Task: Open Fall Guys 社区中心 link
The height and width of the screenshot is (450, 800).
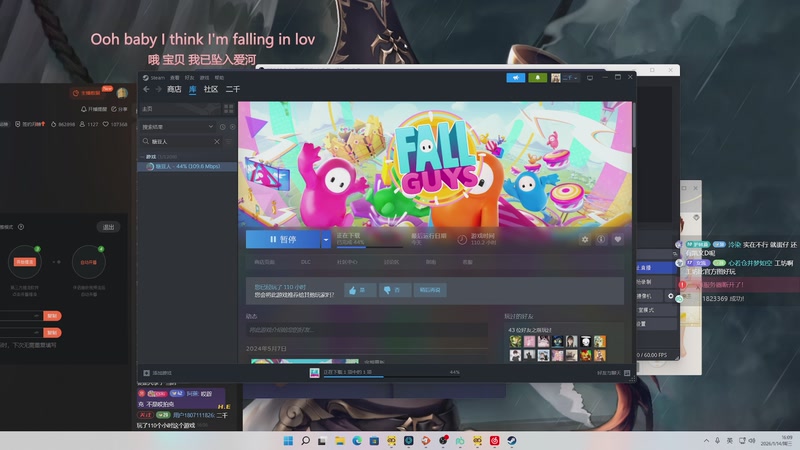Action: coord(347,262)
